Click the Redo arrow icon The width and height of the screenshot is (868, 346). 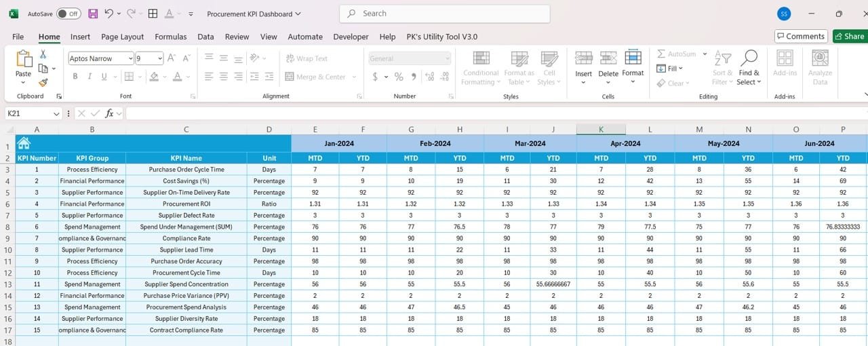tap(131, 14)
